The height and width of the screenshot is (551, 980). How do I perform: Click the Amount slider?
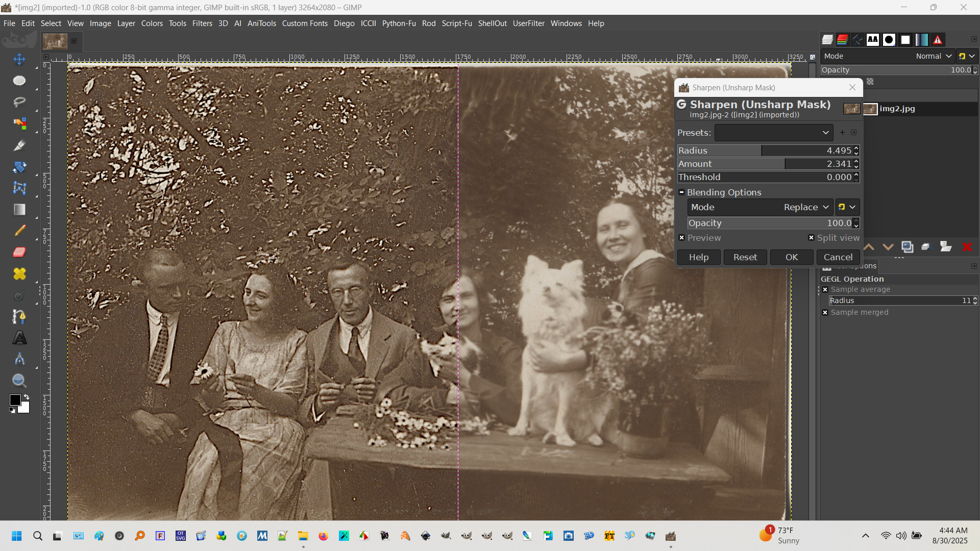[x=765, y=164]
